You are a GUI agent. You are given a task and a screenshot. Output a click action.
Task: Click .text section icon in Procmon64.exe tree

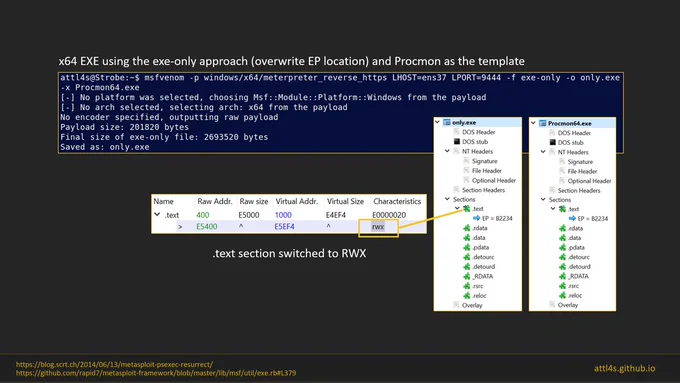click(562, 209)
